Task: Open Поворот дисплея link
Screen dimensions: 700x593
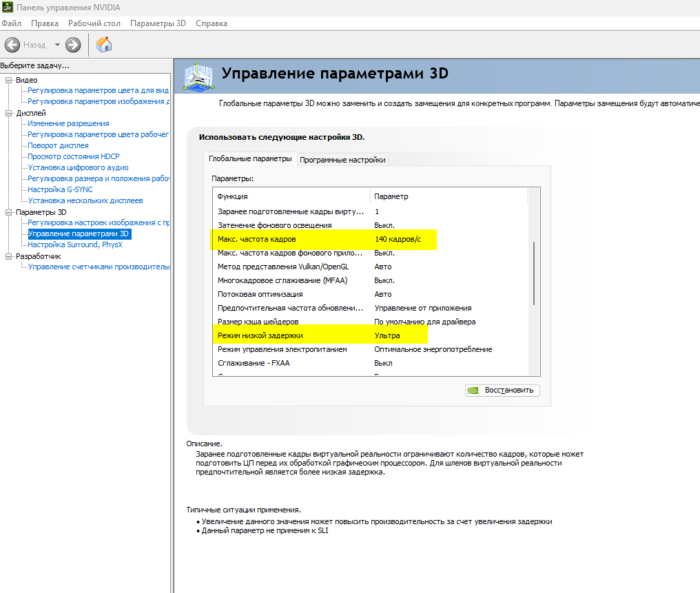Action: [x=58, y=145]
